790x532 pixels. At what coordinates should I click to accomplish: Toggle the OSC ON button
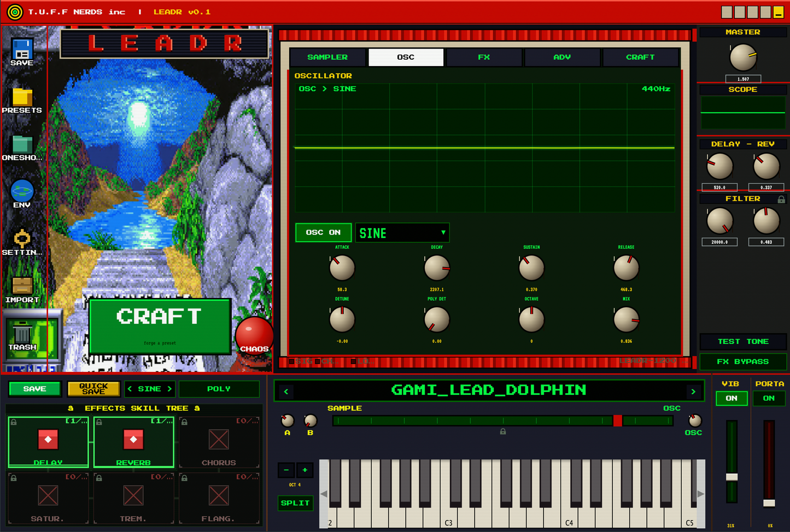tap(323, 232)
